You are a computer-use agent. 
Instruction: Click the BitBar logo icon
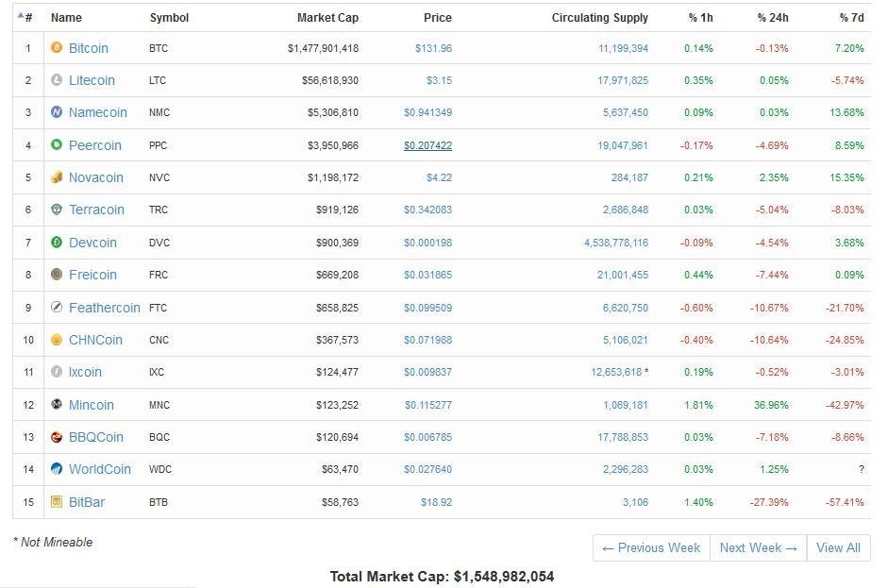coord(56,501)
